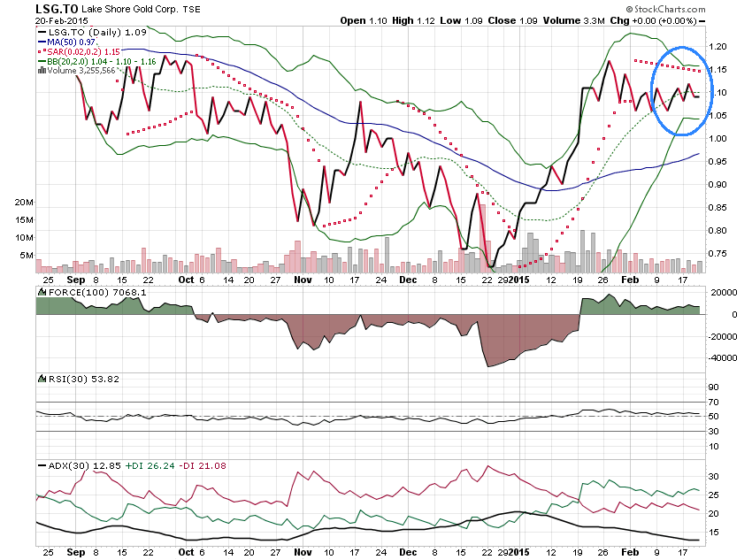Image resolution: width=752 pixels, height=560 pixels.
Task: Click the -20000 Force index axis label
Action: pyautogui.click(x=723, y=336)
